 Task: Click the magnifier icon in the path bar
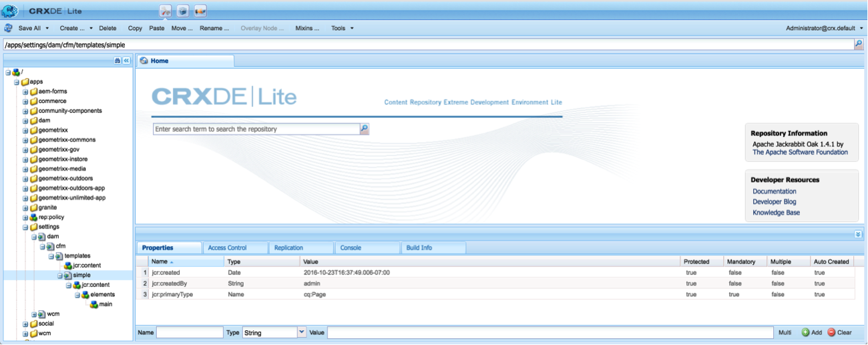859,44
